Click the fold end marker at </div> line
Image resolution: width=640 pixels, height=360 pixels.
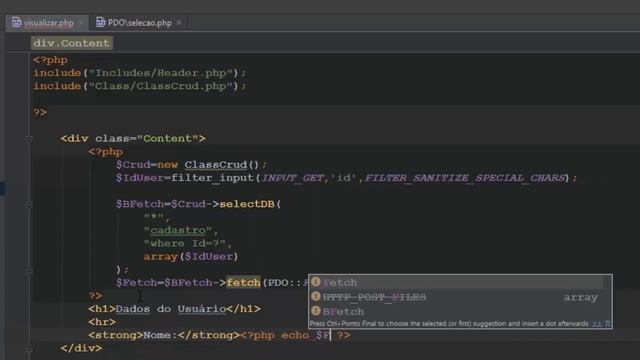(x=29, y=349)
